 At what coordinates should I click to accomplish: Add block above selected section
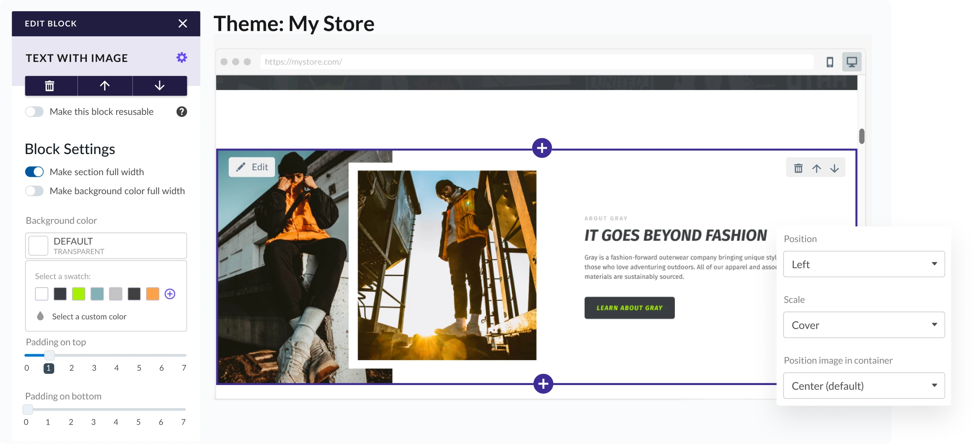pyautogui.click(x=542, y=148)
